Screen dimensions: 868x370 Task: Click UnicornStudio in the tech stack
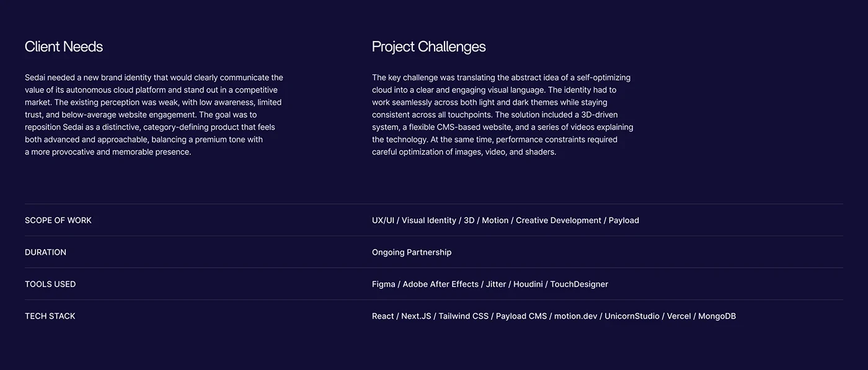[x=632, y=316]
